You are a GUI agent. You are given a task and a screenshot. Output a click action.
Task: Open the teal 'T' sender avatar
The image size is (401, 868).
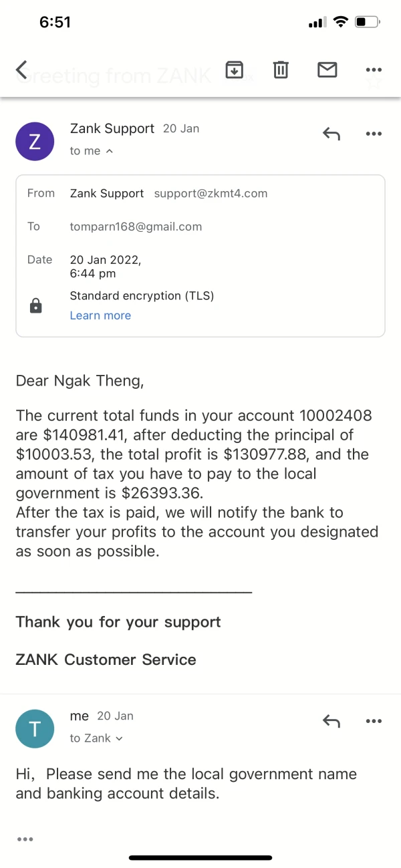[35, 728]
